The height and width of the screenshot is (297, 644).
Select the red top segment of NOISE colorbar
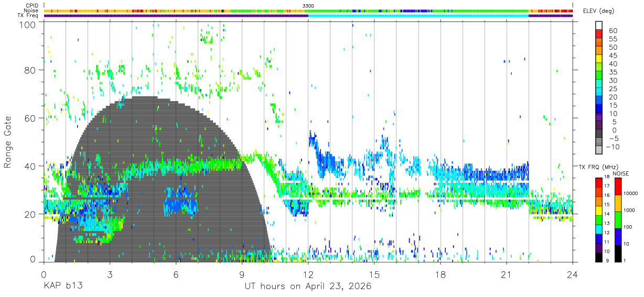click(x=619, y=186)
